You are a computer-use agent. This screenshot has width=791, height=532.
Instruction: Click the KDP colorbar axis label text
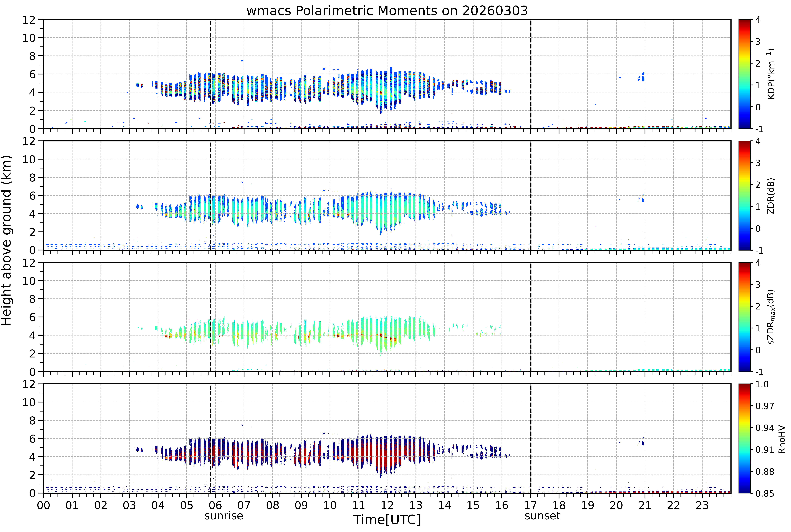pyautogui.click(x=771, y=74)
